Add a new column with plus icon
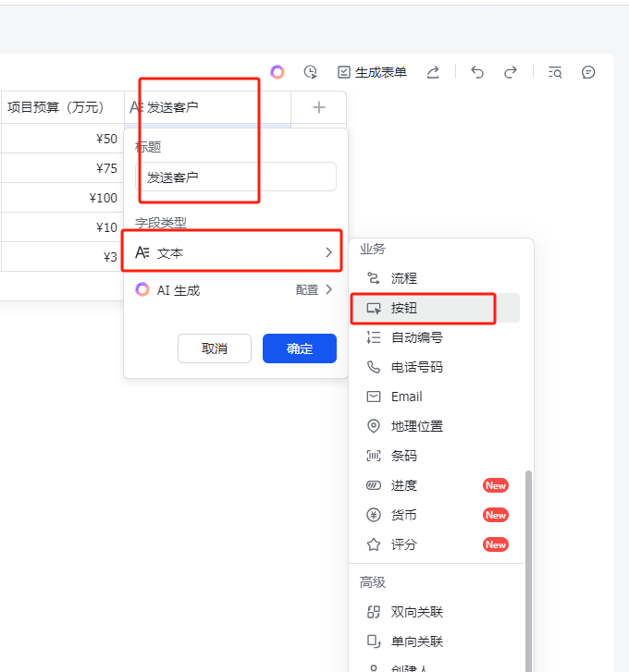The image size is (629, 672). (318, 107)
